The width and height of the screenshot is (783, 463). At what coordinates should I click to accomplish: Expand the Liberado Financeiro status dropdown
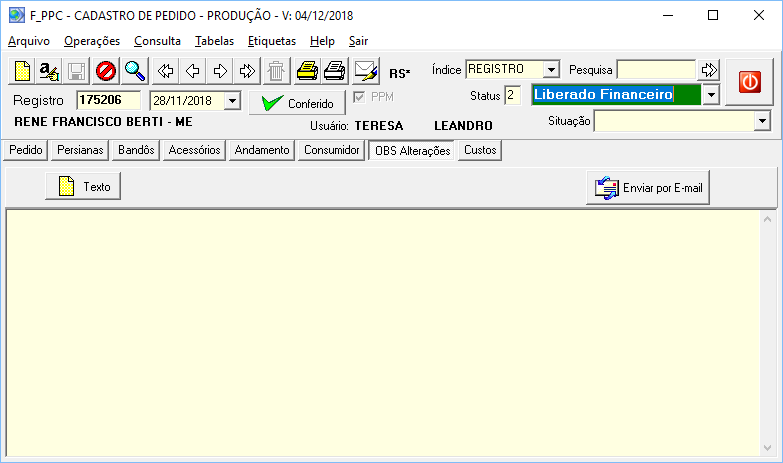(711, 94)
